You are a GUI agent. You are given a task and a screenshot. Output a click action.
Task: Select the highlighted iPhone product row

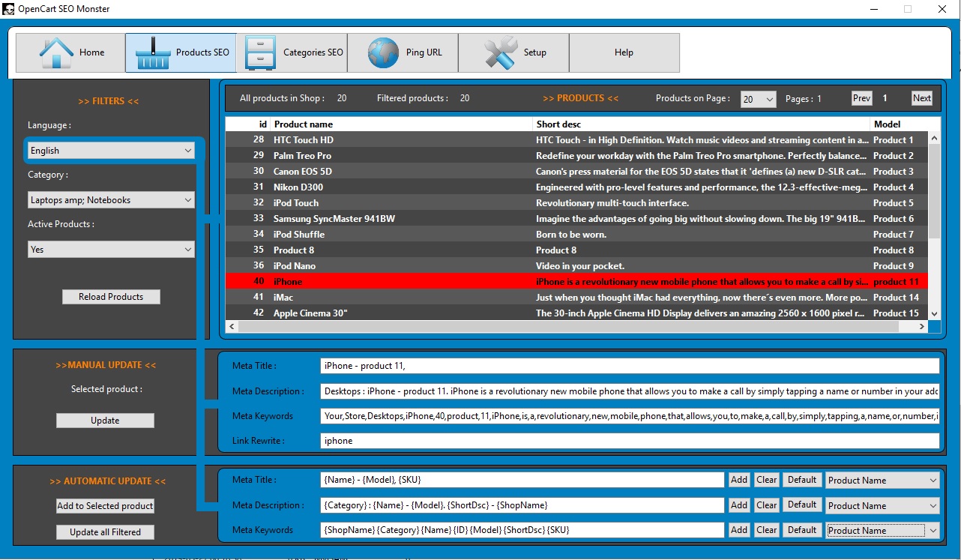pos(576,282)
